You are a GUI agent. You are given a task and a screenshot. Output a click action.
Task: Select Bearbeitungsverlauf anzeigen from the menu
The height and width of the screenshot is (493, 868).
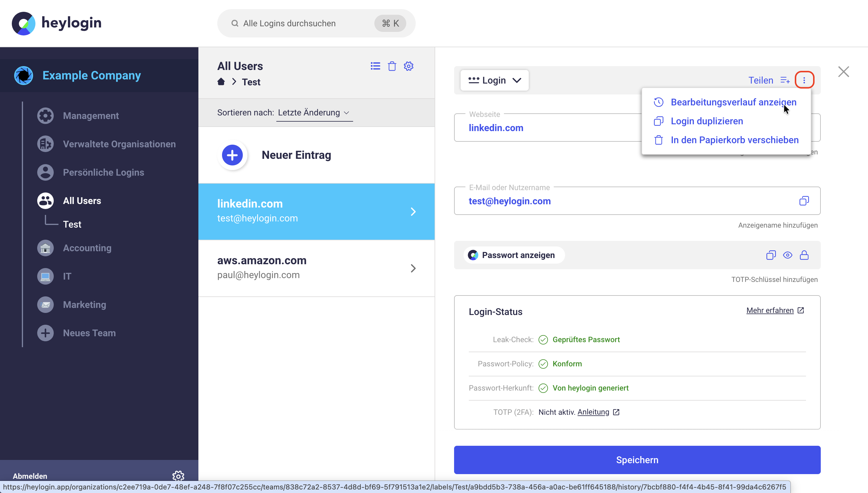[733, 102]
